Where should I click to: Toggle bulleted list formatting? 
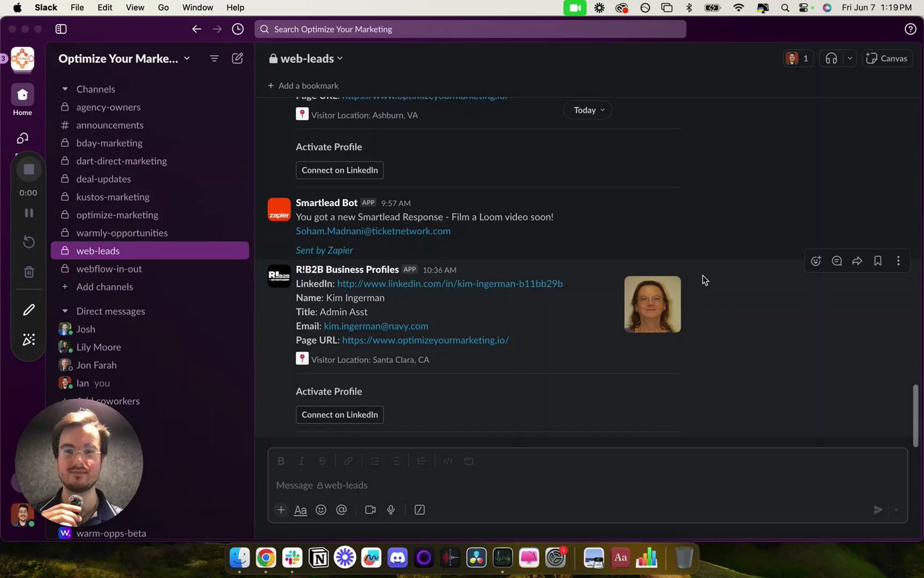[396, 461]
